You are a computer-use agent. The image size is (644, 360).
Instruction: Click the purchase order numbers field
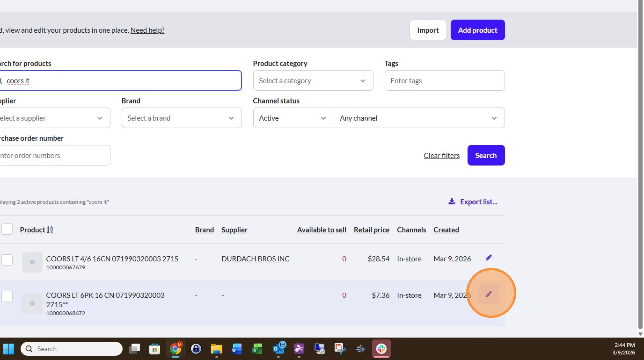click(x=55, y=155)
